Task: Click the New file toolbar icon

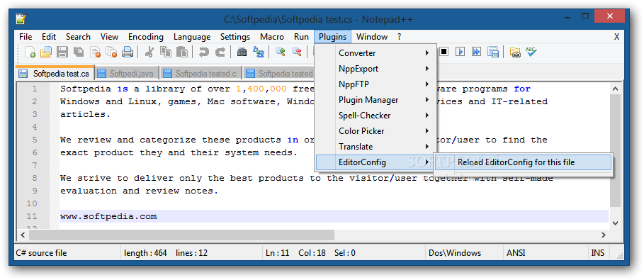Action: point(30,52)
